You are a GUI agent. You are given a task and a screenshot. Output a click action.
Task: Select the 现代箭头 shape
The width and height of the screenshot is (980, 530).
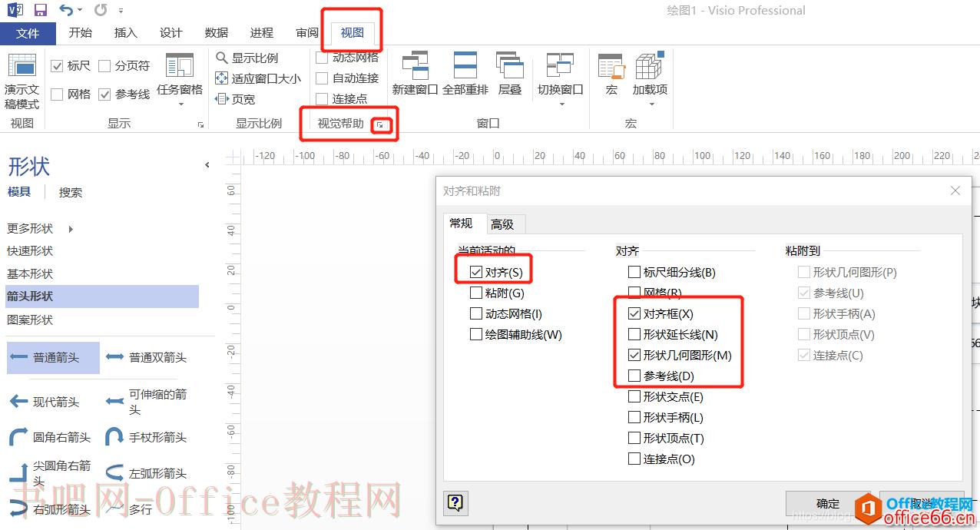[45, 402]
